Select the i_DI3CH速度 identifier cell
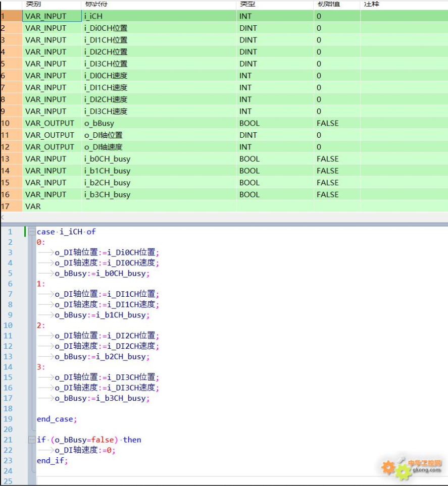Image resolution: width=448 pixels, height=486 pixels. click(x=159, y=111)
